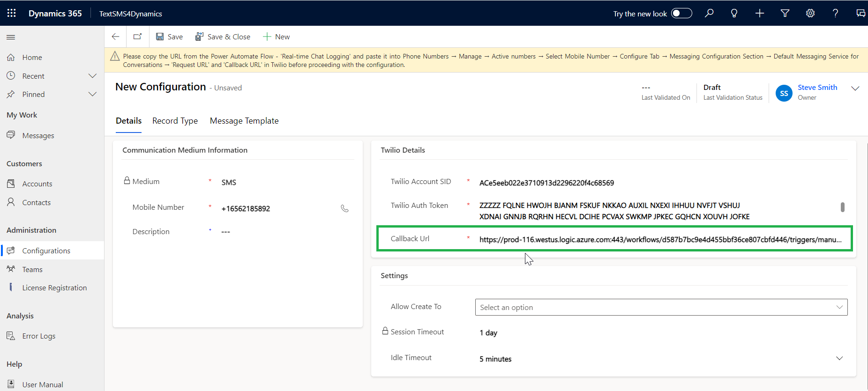Click the search magnifier icon in header
Screen dimensions: 868x391
click(x=709, y=13)
